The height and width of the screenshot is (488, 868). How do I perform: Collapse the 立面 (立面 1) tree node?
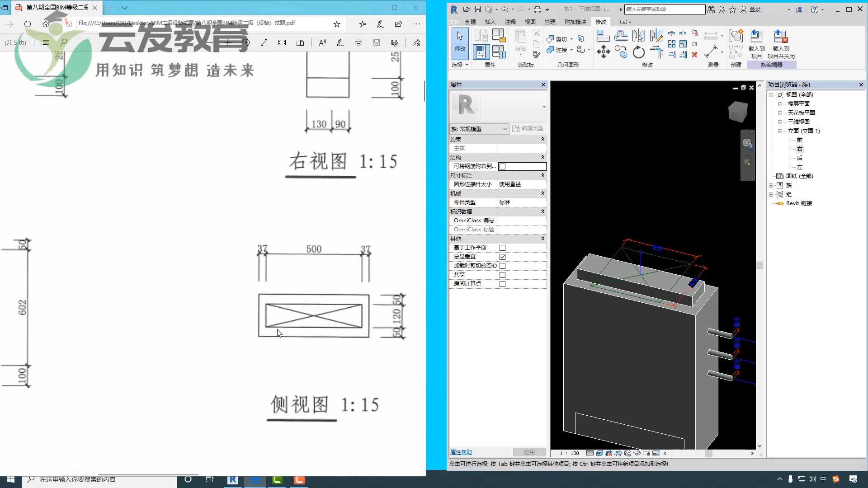(780, 131)
